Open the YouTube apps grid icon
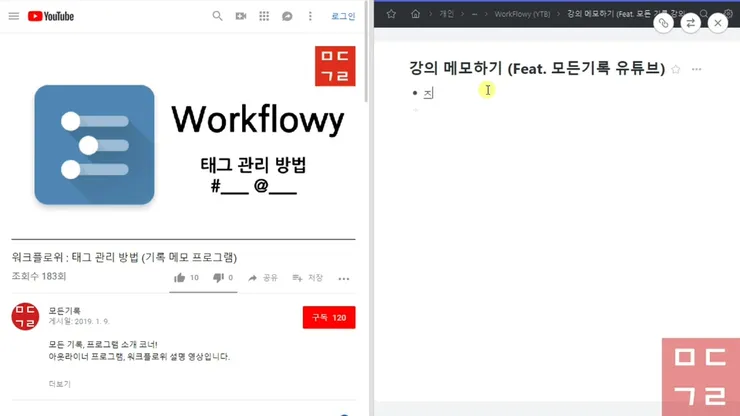 point(264,16)
